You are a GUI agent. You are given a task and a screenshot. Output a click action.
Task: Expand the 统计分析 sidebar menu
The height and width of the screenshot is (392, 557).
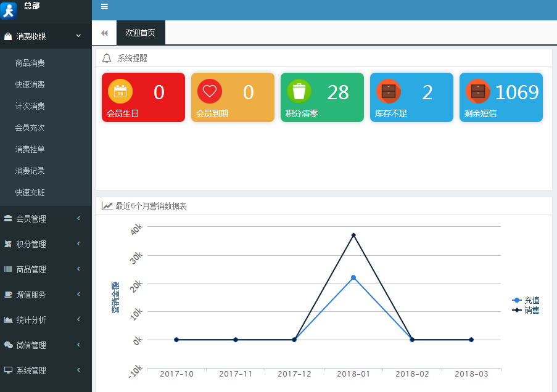(46, 320)
